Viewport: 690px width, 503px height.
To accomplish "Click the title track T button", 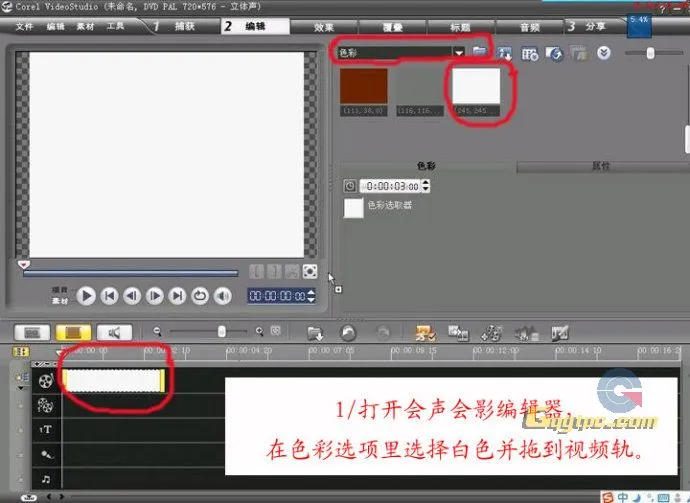I will 46,430.
